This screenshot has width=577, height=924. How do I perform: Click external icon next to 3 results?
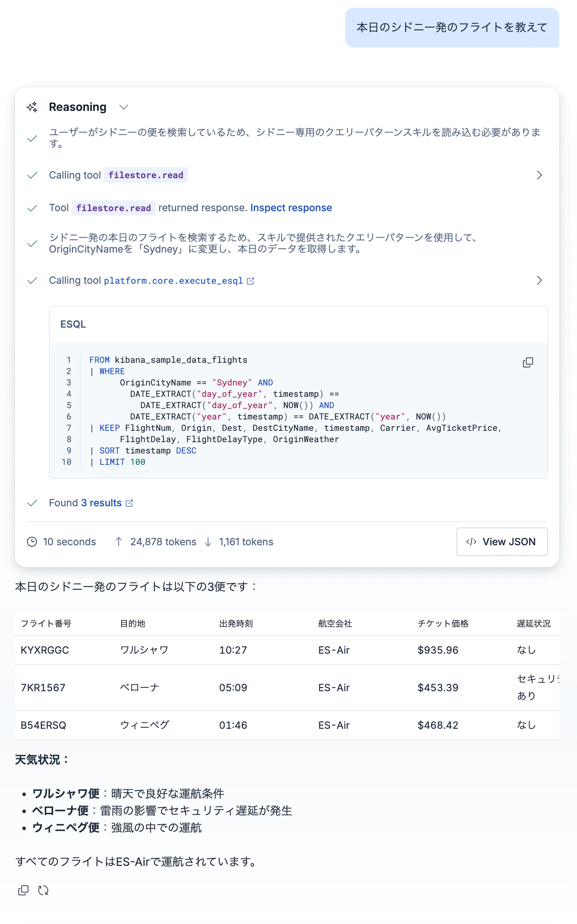pos(129,503)
